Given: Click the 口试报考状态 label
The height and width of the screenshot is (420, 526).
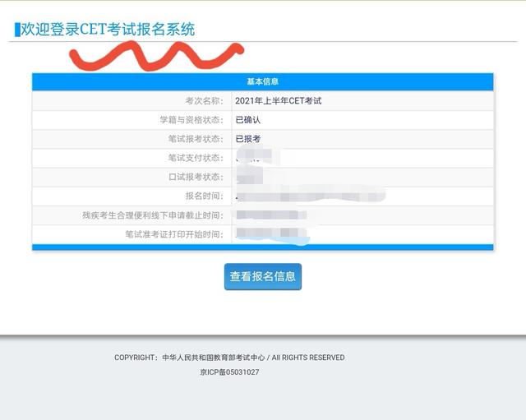Looking at the screenshot, I should 195,177.
